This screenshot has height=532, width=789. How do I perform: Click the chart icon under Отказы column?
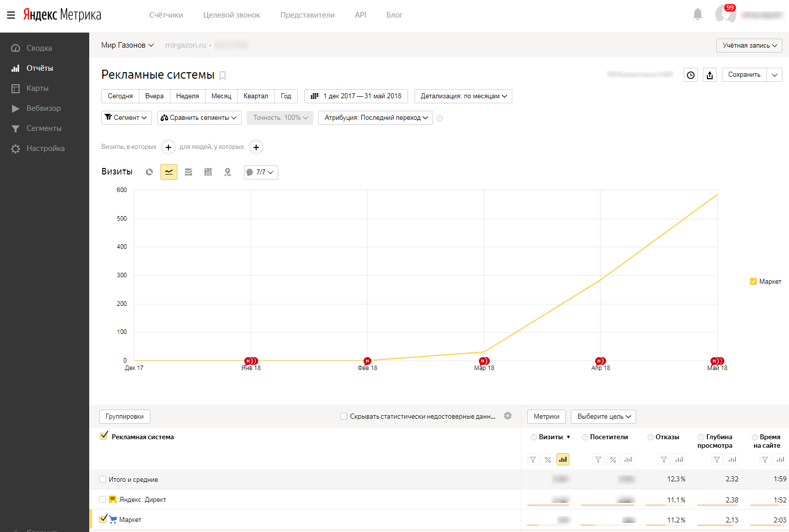(679, 459)
